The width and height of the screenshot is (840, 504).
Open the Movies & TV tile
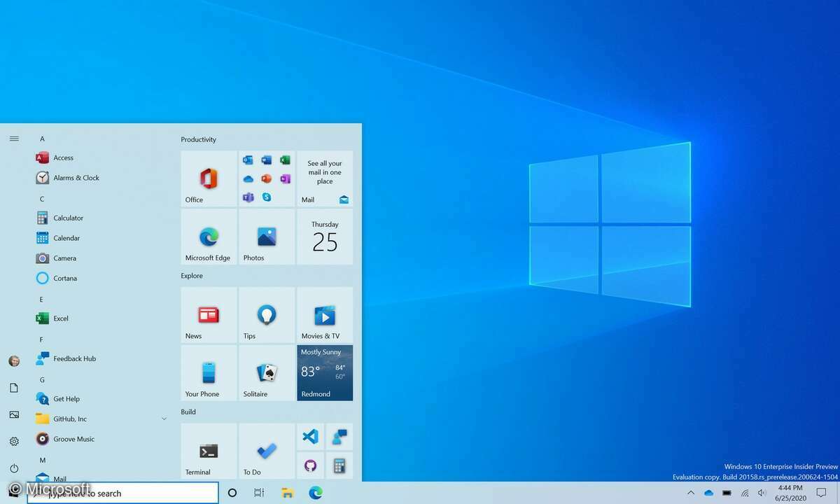[325, 315]
